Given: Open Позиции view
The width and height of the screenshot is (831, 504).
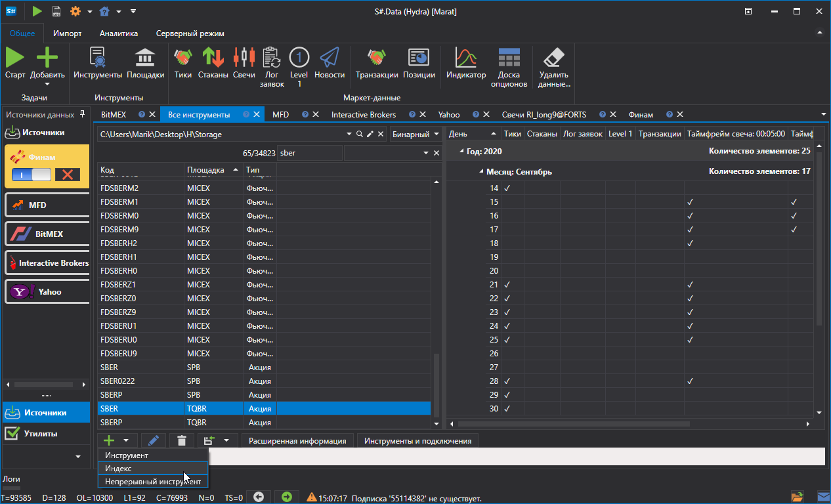Looking at the screenshot, I should (x=419, y=57).
